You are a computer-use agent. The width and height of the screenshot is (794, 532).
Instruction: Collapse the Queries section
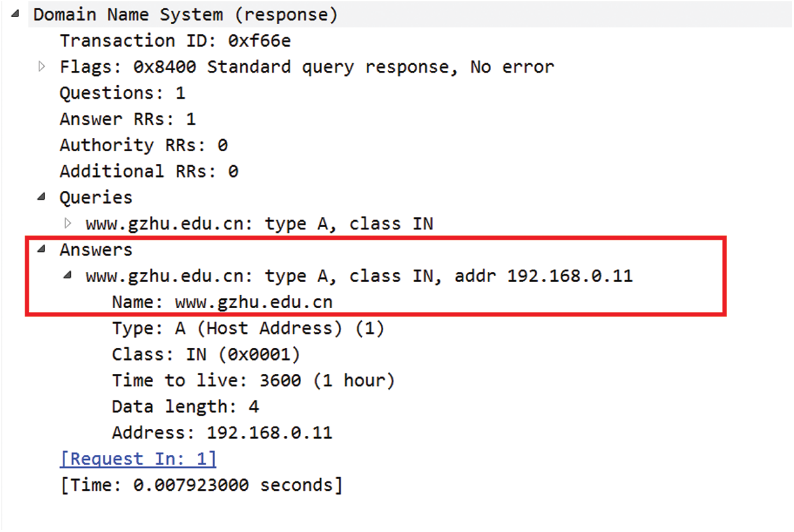pyautogui.click(x=42, y=197)
